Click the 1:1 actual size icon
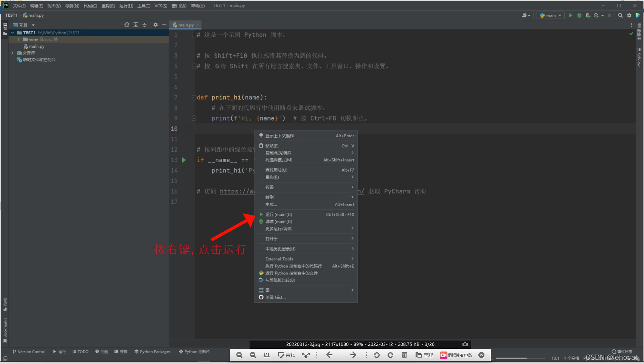Screen dimensions: 644x364 (267, 355)
